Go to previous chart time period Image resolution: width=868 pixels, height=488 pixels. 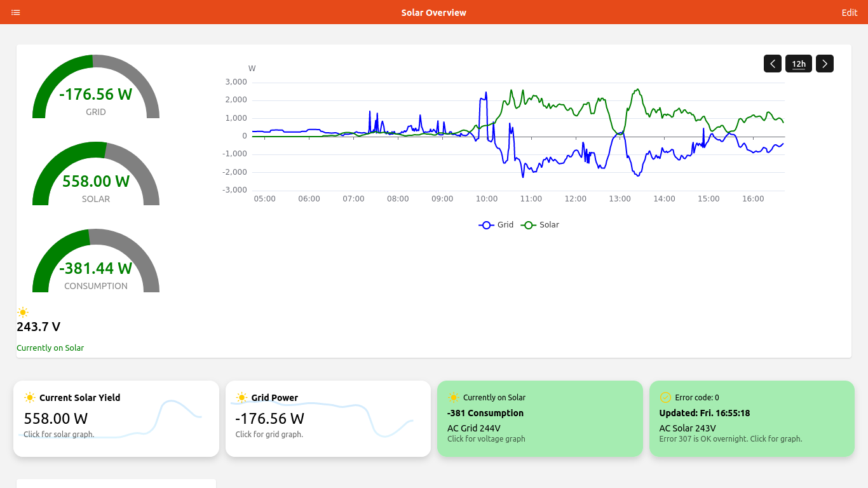tap(772, 64)
